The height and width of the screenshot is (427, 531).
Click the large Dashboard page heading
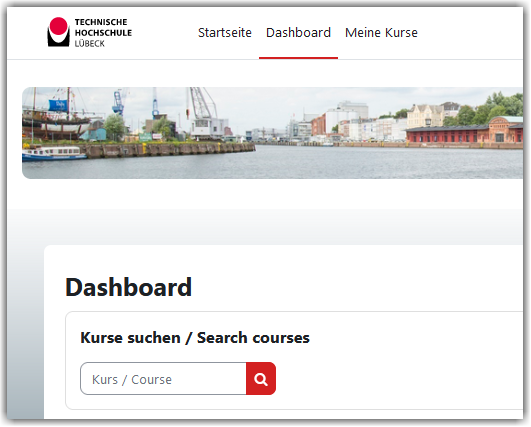coord(129,287)
